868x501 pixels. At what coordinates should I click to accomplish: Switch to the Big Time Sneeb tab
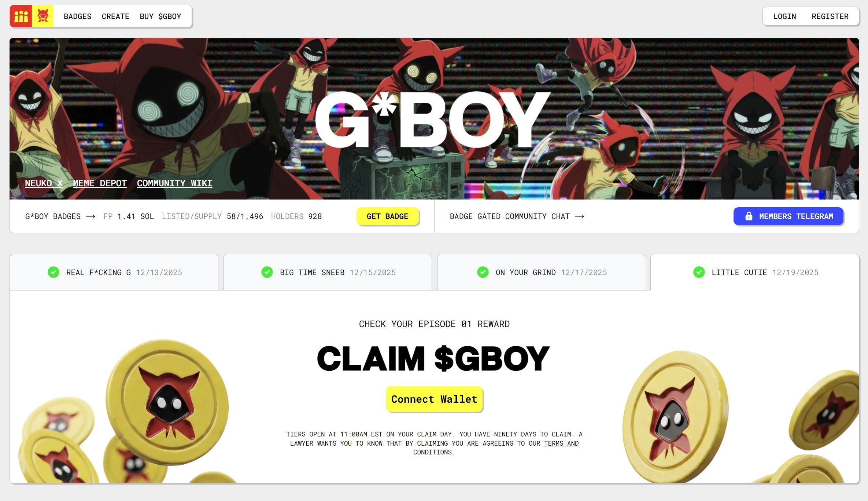[x=328, y=272]
